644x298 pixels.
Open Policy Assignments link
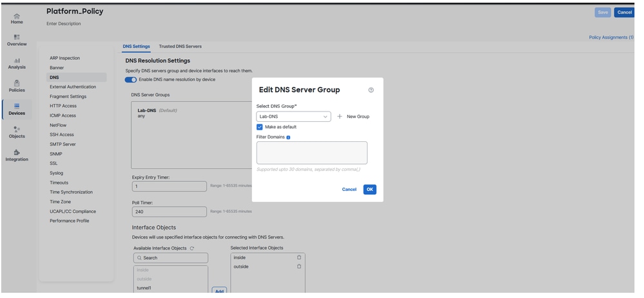click(610, 37)
